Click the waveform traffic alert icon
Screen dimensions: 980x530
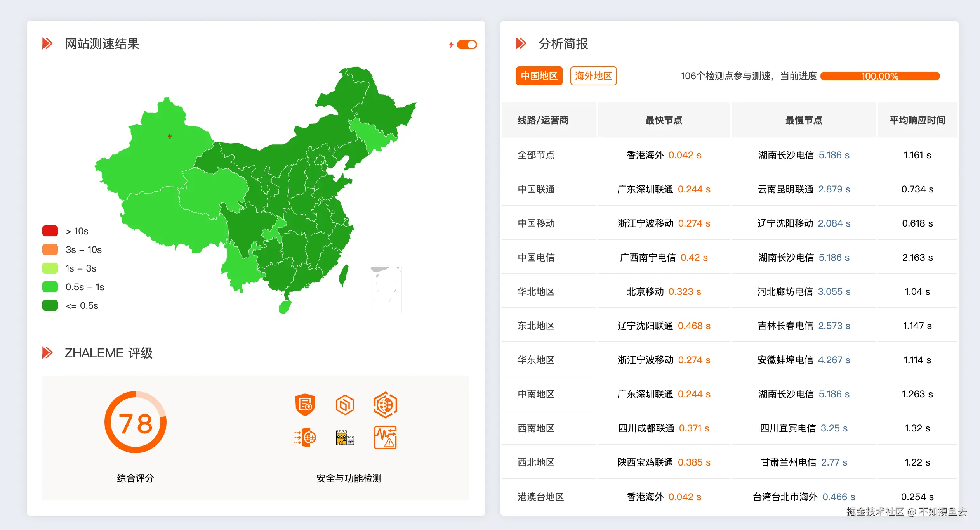[x=385, y=438]
